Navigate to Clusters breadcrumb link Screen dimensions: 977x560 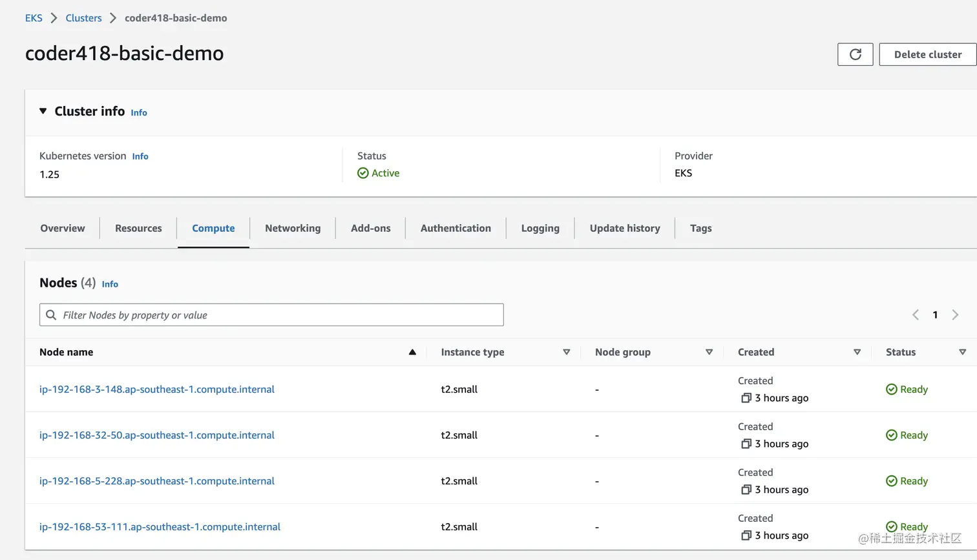(83, 18)
